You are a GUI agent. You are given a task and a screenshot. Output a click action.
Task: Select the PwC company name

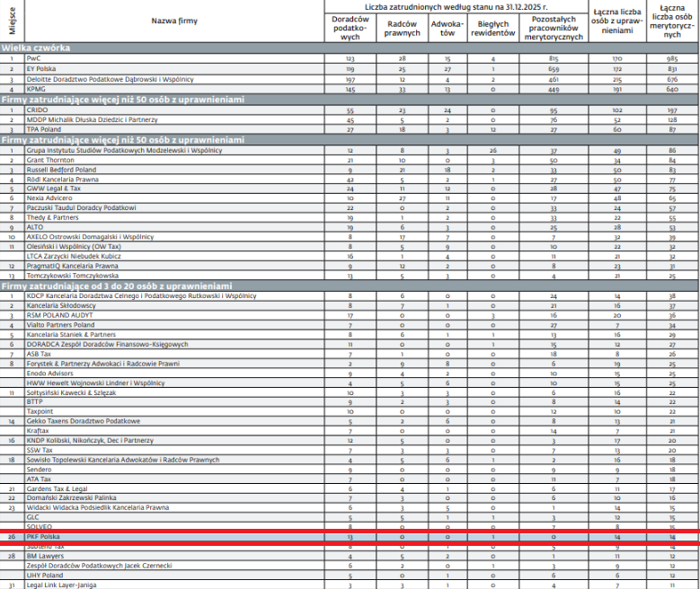(35, 57)
